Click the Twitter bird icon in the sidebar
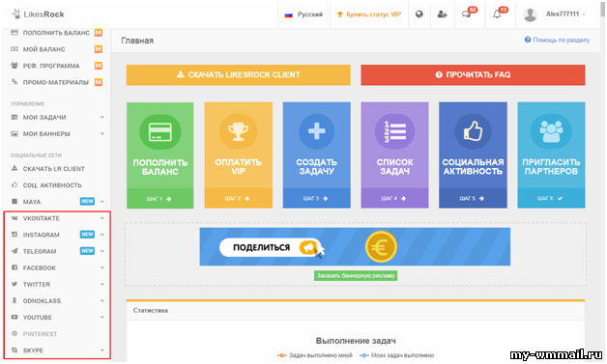Viewport: 607px width, 364px height. 14,284
